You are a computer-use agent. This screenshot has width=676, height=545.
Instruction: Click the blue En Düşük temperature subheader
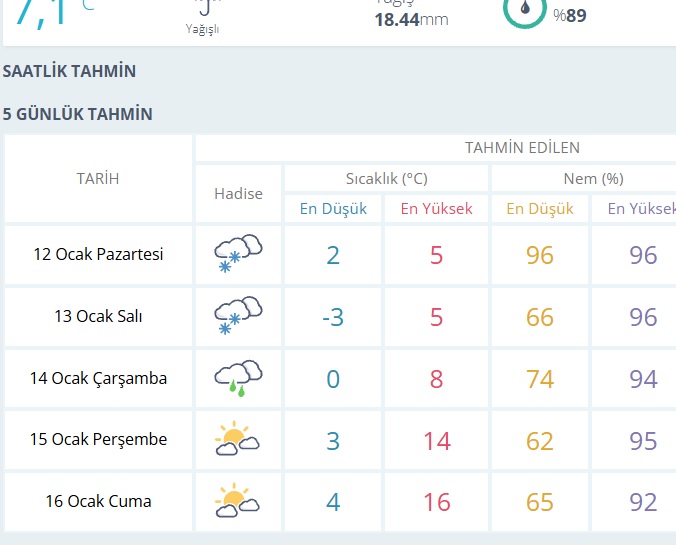coord(333,209)
